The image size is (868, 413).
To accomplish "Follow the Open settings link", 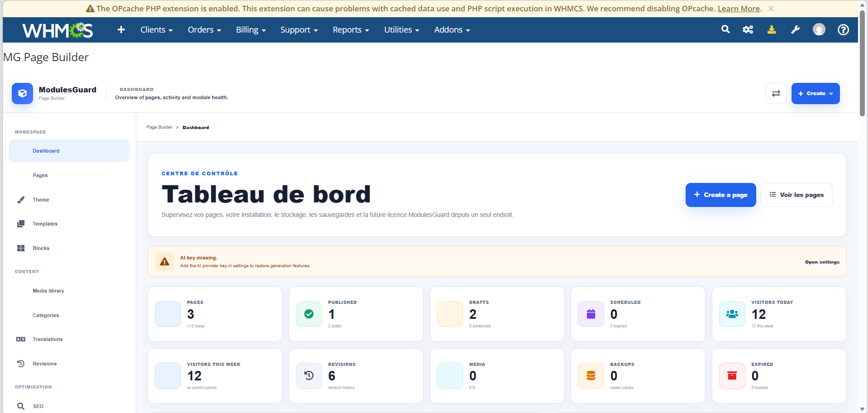I will (x=822, y=262).
